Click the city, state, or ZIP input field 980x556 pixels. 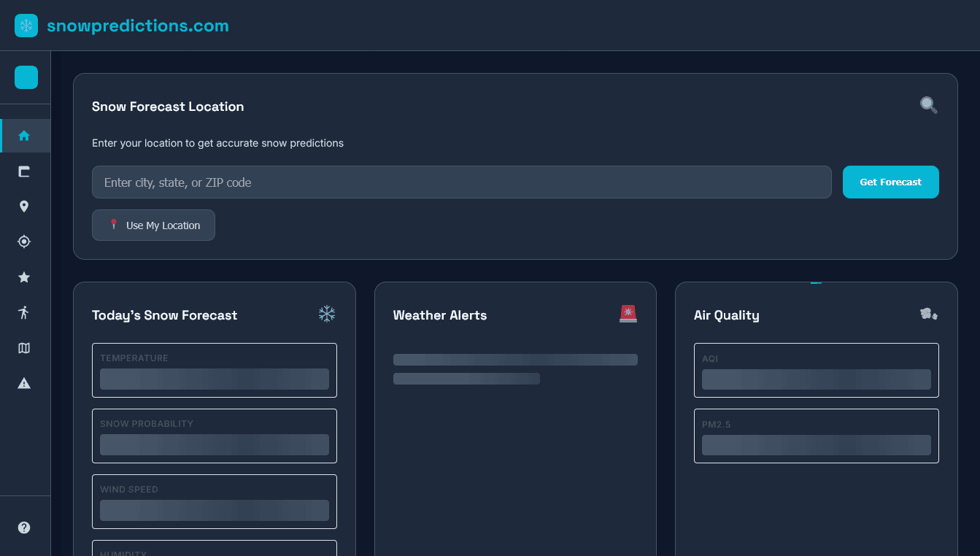461,182
